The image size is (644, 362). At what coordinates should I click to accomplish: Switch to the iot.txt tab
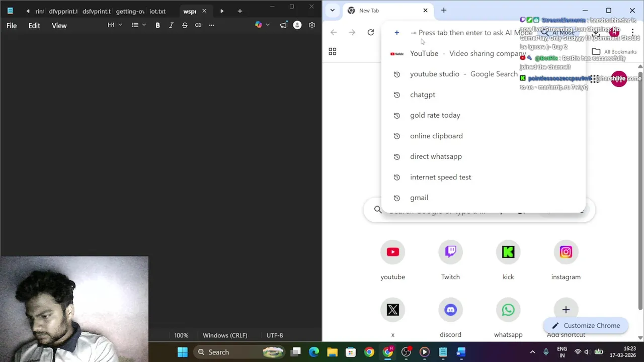157,11
